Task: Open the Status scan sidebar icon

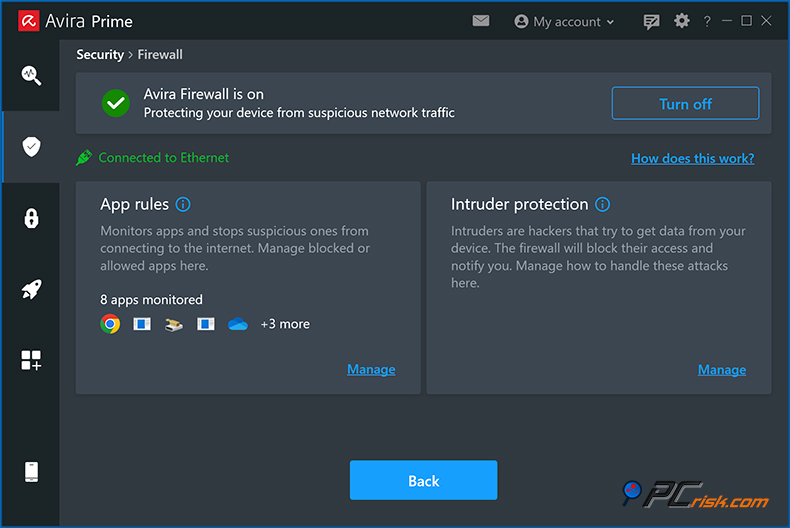Action: coord(31,75)
